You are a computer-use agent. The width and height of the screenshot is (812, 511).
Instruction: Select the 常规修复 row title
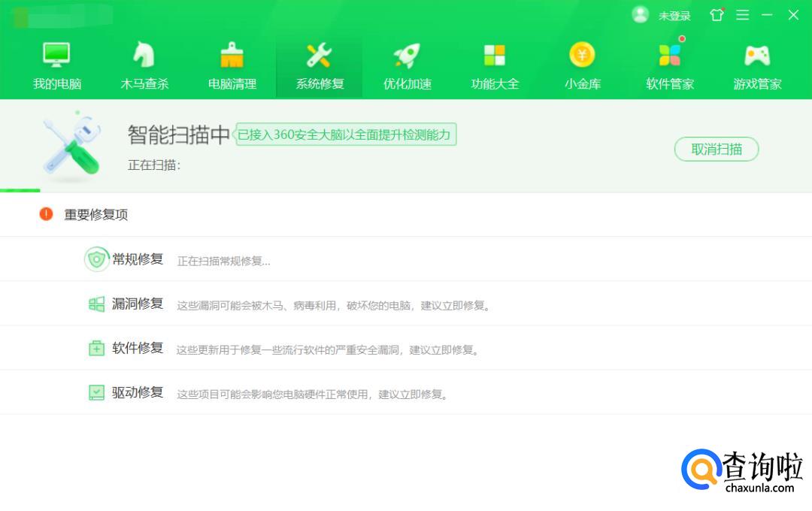[x=138, y=259]
